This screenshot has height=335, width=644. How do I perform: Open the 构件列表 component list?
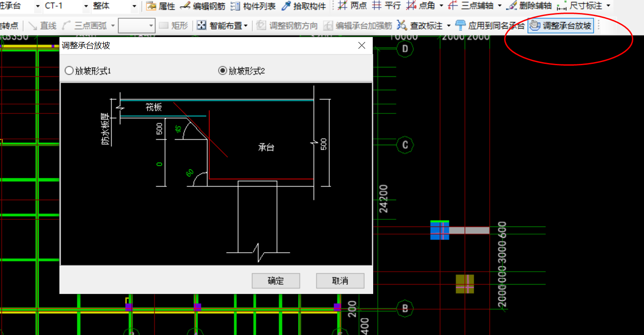coord(253,6)
